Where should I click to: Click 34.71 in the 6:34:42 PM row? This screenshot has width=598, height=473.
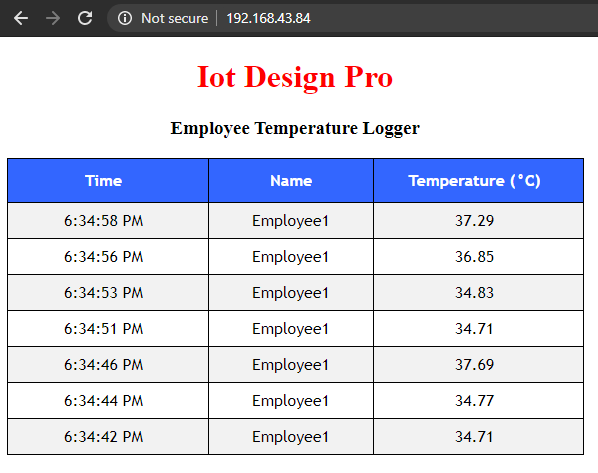(474, 436)
